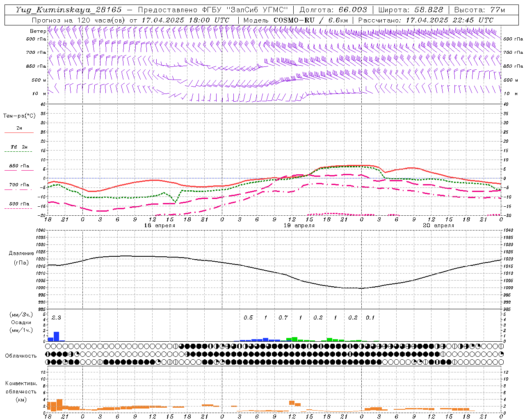Click the 0.5 precipitation total value
Viewport: 525px width, 420px height.
tap(248, 318)
